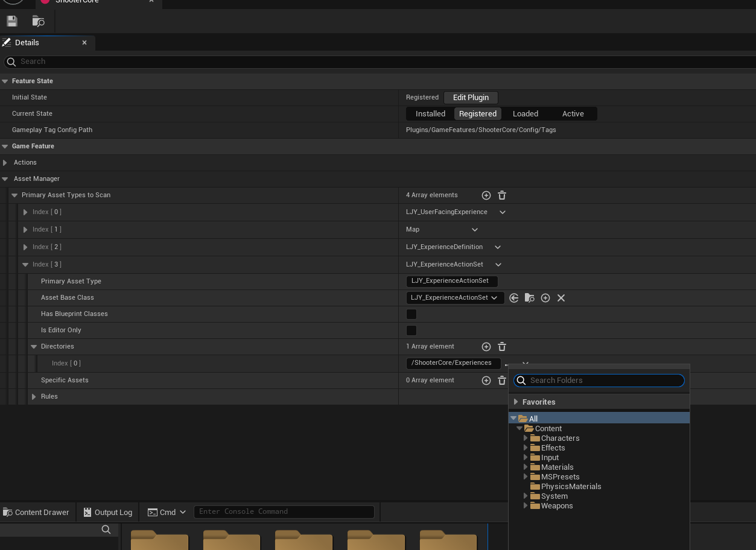The height and width of the screenshot is (550, 756).
Task: Collapse the Directories array
Action: [34, 347]
